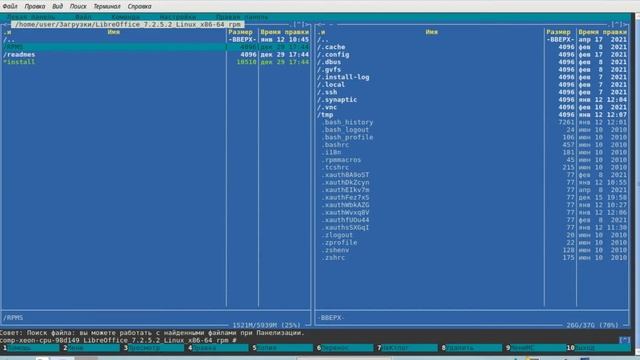The image size is (640, 360).
Task: Open the Поиск menu
Action: click(78, 7)
